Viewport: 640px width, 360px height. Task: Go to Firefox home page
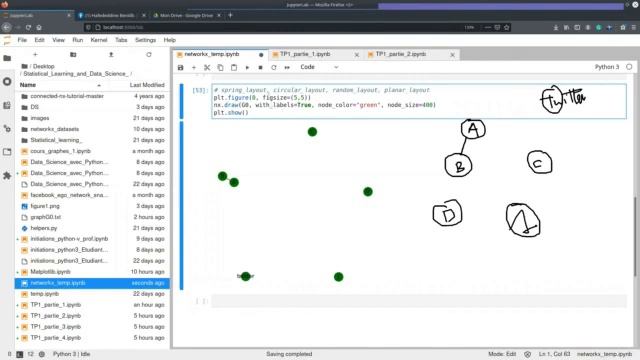click(x=39, y=27)
